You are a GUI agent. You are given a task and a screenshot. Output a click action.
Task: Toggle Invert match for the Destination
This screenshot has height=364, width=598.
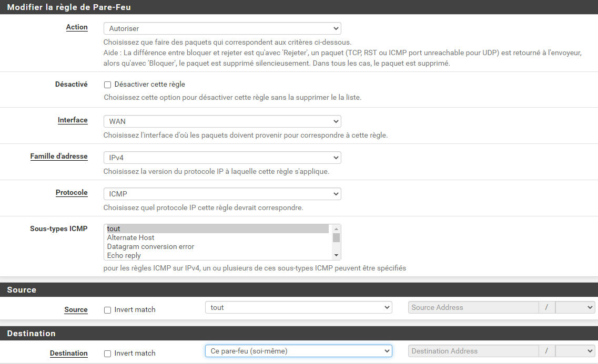[x=107, y=353]
